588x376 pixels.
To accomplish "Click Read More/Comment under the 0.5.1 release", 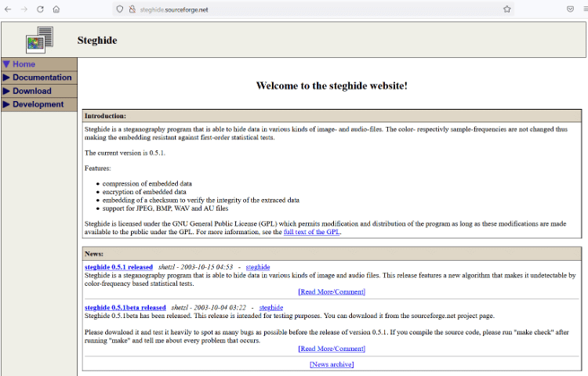I will (x=332, y=291).
